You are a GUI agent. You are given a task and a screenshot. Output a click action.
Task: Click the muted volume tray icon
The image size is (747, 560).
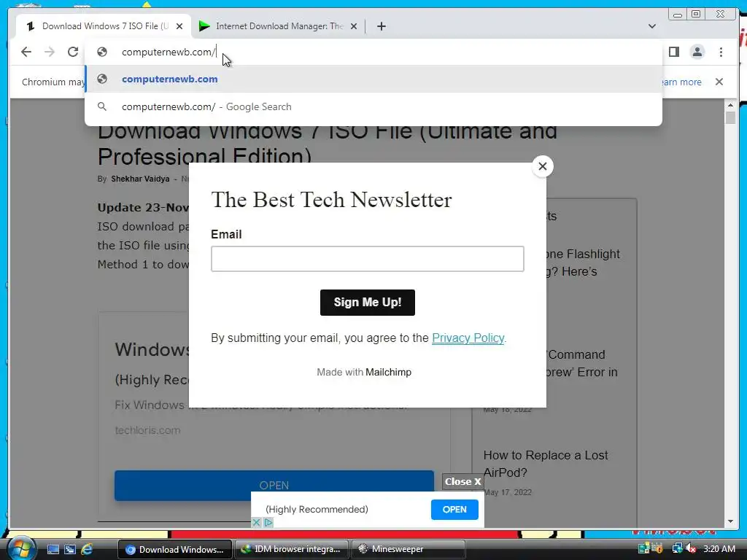point(690,549)
